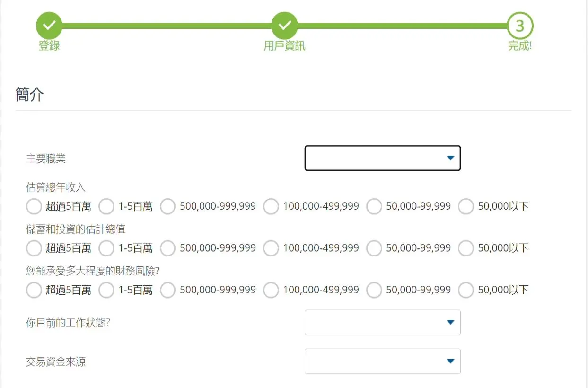This screenshot has height=388, width=588.
Task: Click the 登錄 step checkmark icon
Action: 49,26
